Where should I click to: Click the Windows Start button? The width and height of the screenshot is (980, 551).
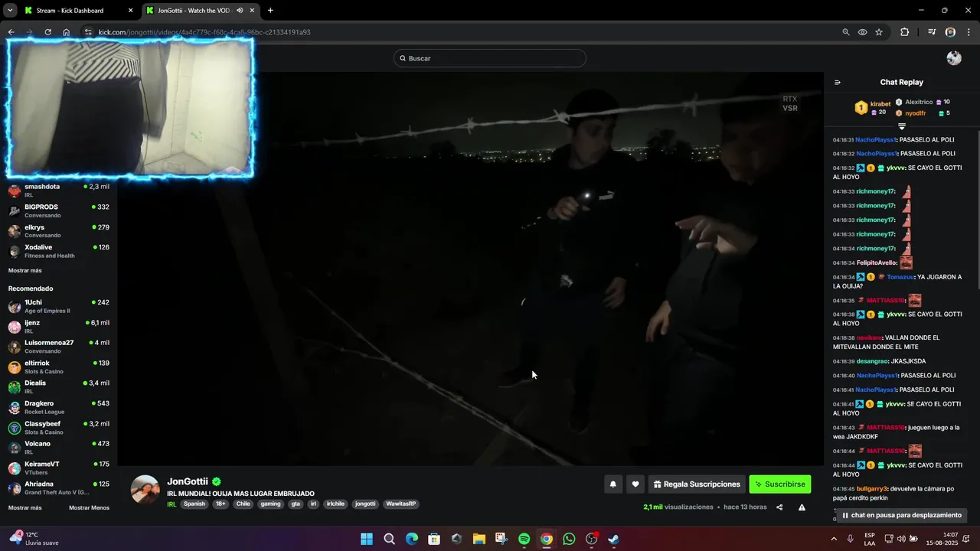[367, 539]
